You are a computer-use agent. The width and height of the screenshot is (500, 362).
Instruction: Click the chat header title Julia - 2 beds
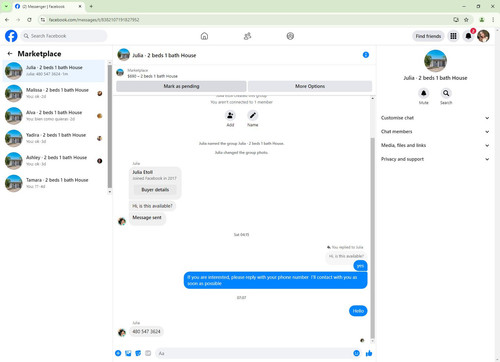(164, 55)
